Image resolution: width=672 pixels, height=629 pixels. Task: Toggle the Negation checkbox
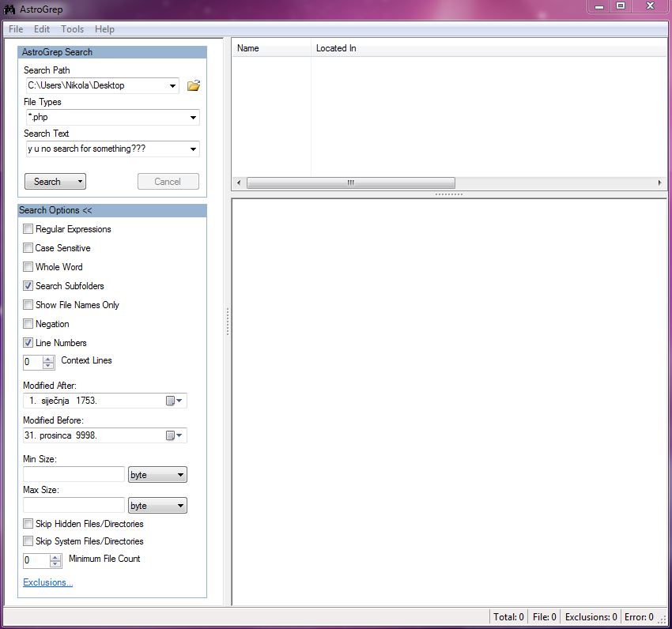[x=28, y=323]
